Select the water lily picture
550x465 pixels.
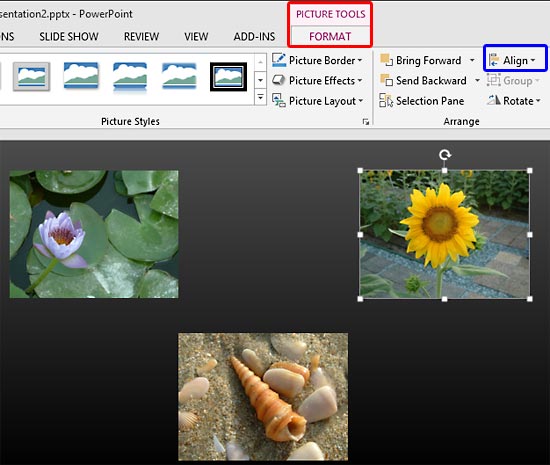(x=94, y=234)
